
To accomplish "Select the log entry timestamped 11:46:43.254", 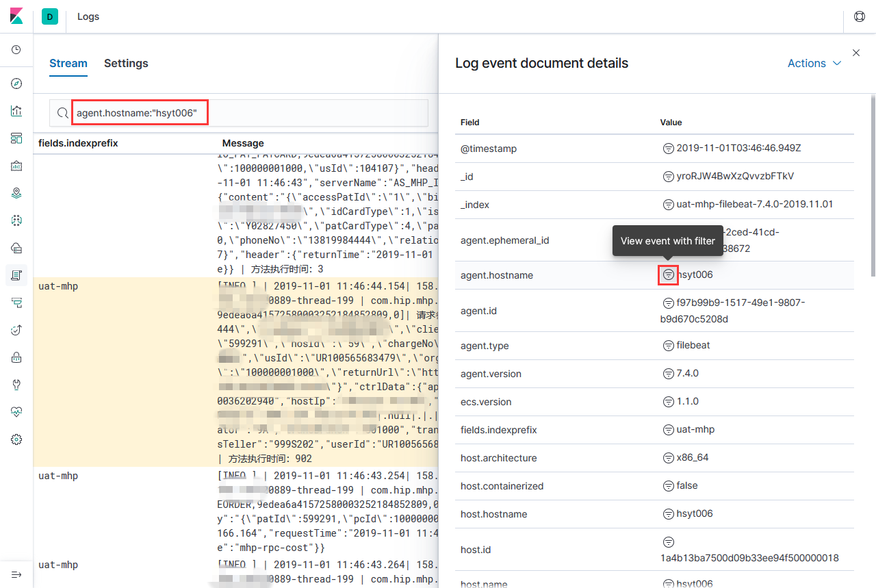I will [x=235, y=512].
